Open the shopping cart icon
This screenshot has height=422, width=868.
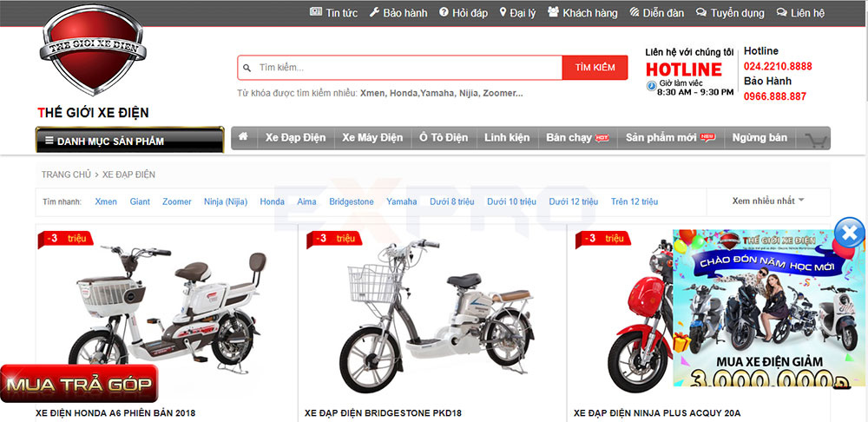click(x=815, y=140)
